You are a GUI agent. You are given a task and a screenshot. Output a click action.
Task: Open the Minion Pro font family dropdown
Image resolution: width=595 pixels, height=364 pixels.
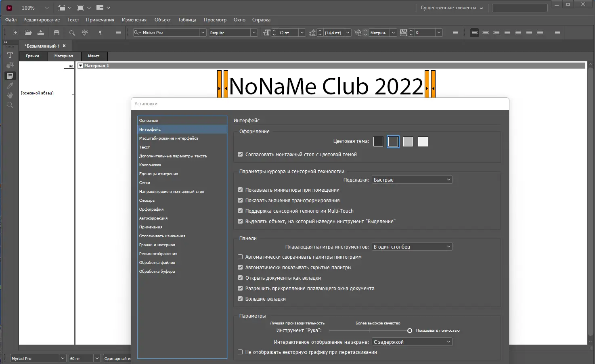tap(203, 33)
